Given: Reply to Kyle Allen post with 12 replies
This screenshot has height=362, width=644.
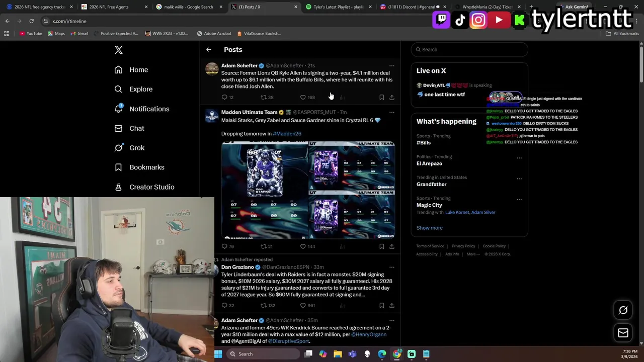Looking at the screenshot, I should [227, 97].
